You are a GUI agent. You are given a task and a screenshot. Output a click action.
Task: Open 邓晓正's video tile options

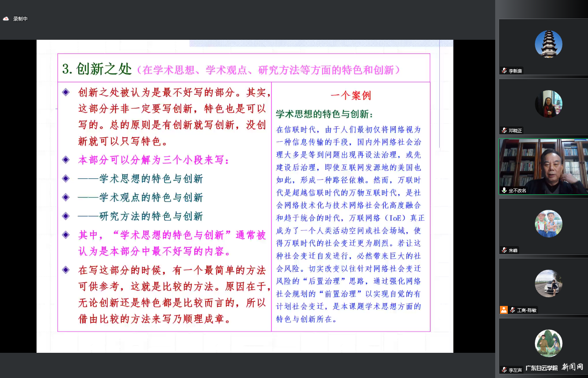tap(543, 106)
